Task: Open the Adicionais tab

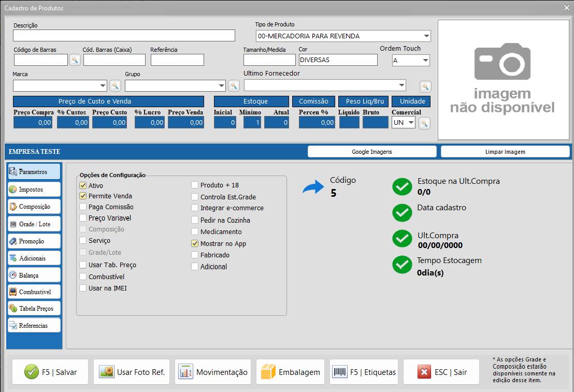Action: coord(34,258)
